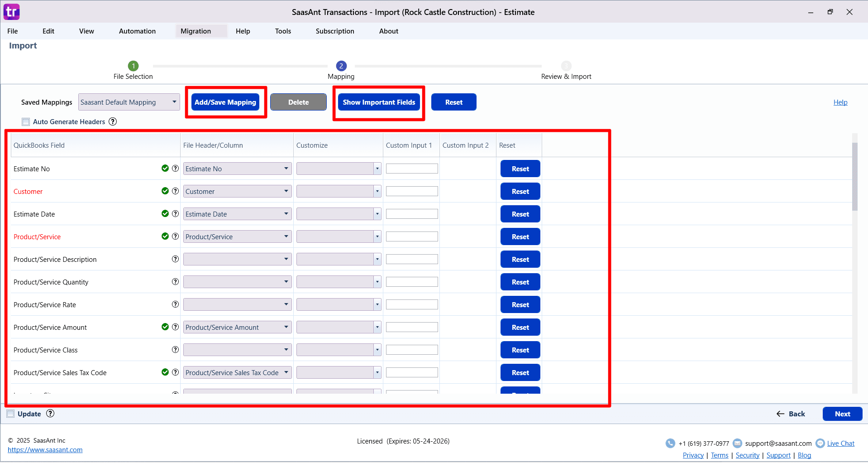Click help icon in Product/Service Rate row
The image size is (868, 463).
(175, 304)
